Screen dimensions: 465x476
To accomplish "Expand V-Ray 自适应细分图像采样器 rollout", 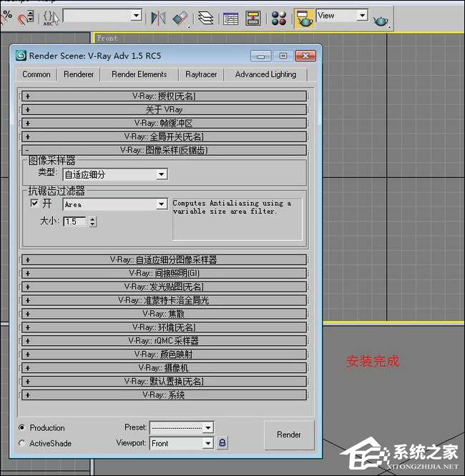I will (x=164, y=260).
